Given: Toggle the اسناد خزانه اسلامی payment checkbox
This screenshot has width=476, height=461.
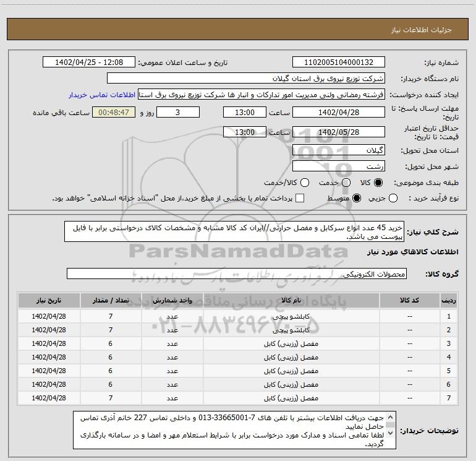Looking at the screenshot, I should point(300,198).
